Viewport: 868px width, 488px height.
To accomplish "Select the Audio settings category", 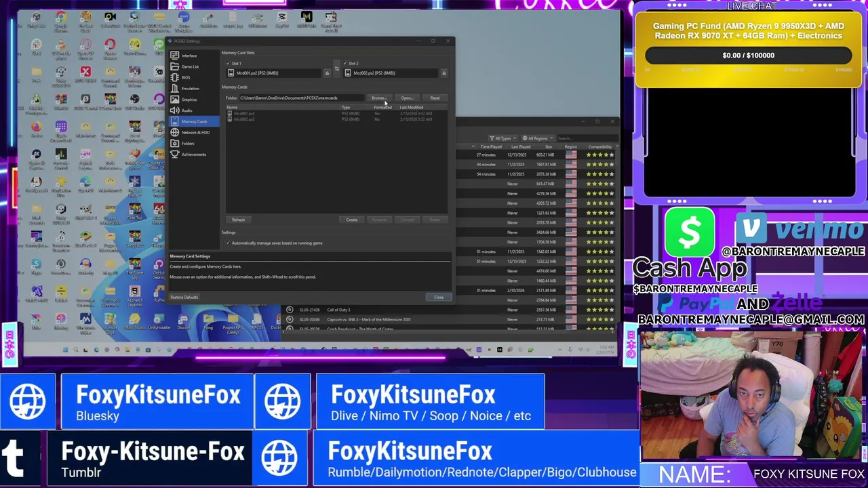I will tap(194, 110).
